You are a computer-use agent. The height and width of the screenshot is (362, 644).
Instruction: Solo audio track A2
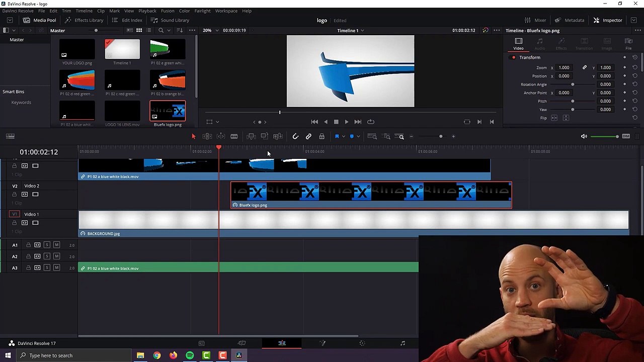point(47,256)
